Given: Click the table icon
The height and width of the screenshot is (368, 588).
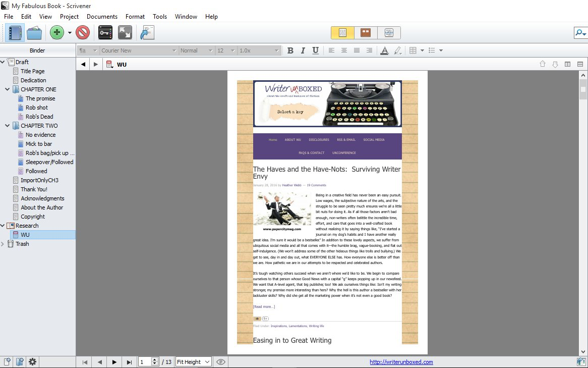Looking at the screenshot, I should click(413, 50).
